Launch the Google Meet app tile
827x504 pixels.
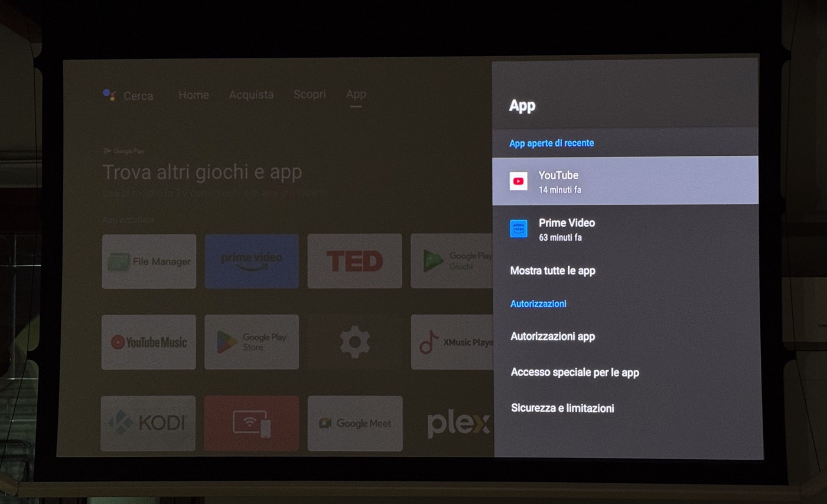click(355, 423)
